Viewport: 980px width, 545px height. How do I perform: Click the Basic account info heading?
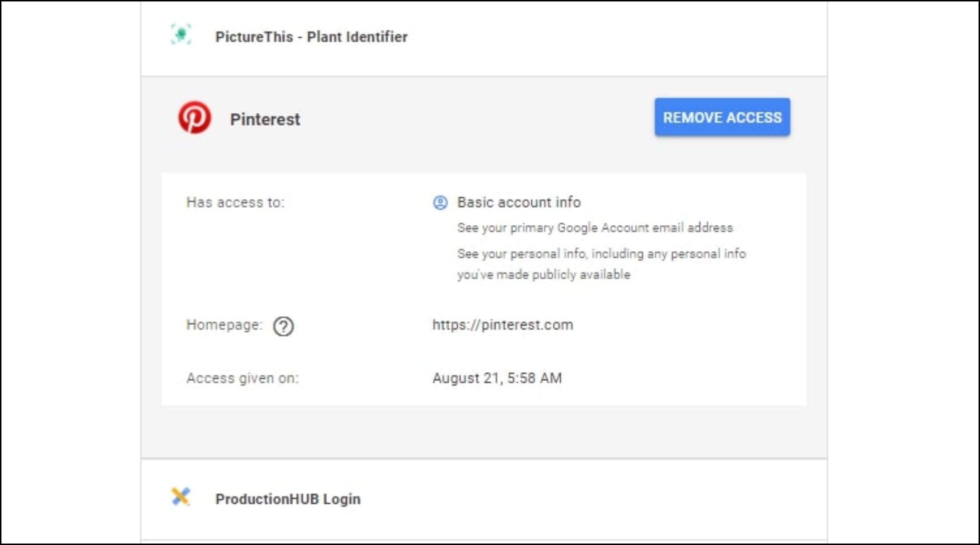tap(519, 202)
